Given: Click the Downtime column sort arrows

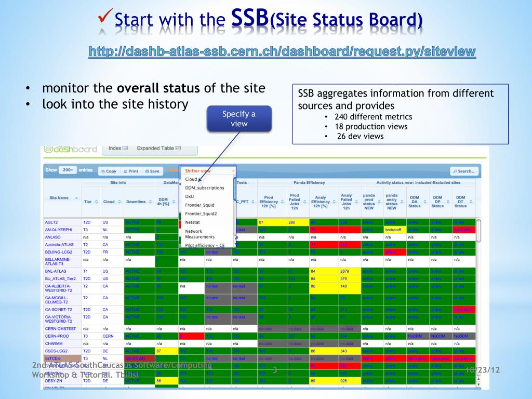Looking at the screenshot, I should [150, 202].
